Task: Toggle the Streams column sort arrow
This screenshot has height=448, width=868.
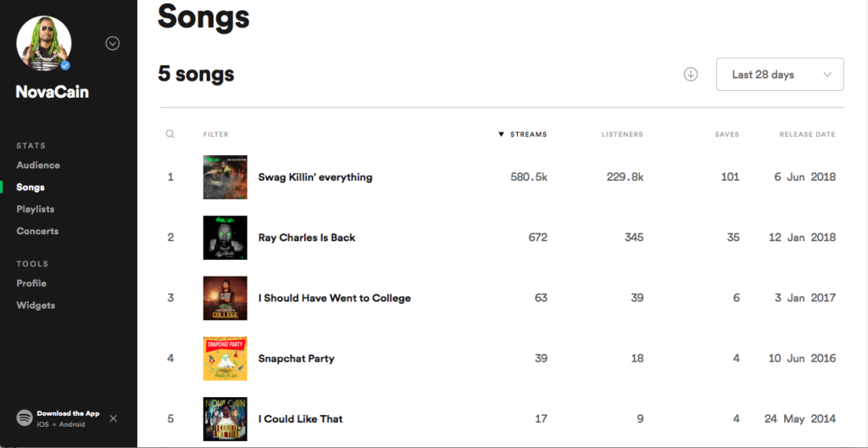Action: pos(501,134)
